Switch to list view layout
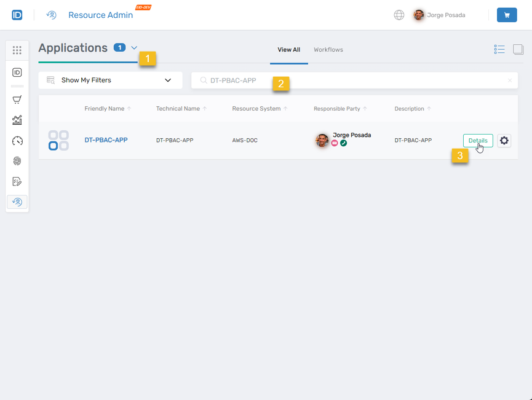 [499, 49]
